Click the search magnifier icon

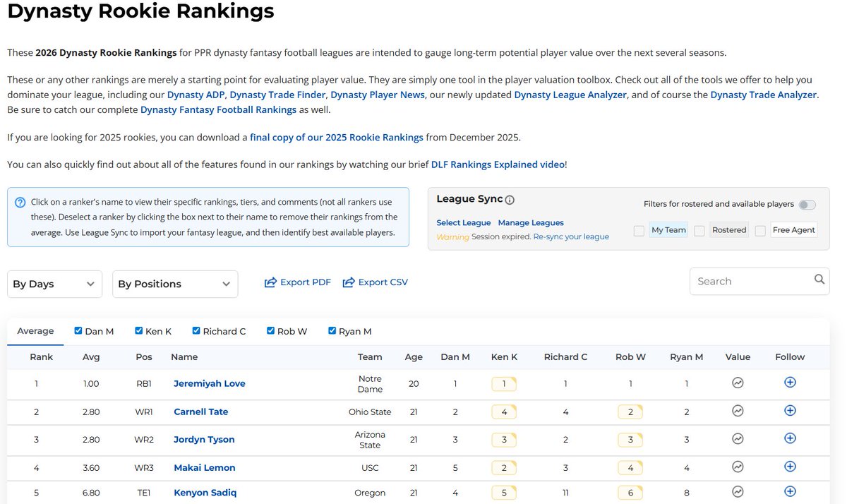click(x=819, y=280)
